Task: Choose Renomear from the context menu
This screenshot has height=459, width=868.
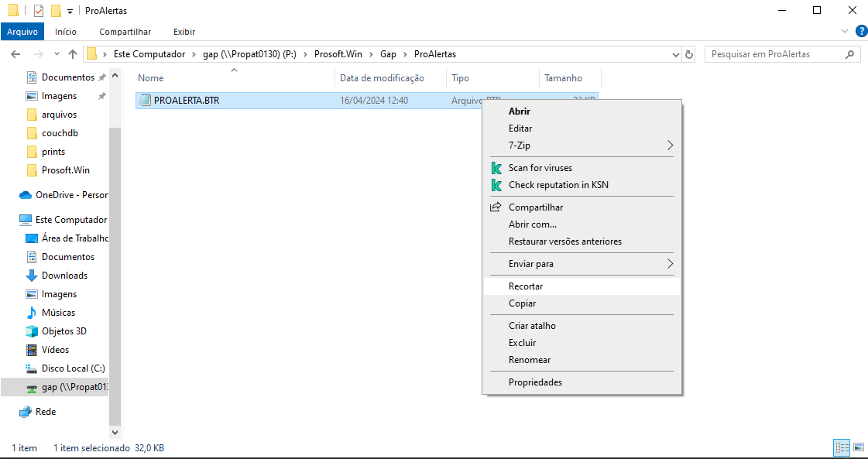Action: pyautogui.click(x=530, y=360)
